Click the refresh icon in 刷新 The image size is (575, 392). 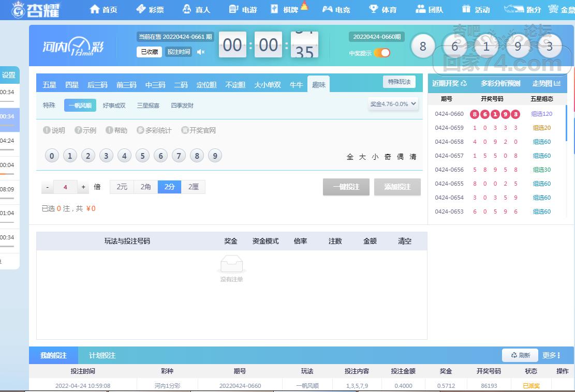point(514,355)
